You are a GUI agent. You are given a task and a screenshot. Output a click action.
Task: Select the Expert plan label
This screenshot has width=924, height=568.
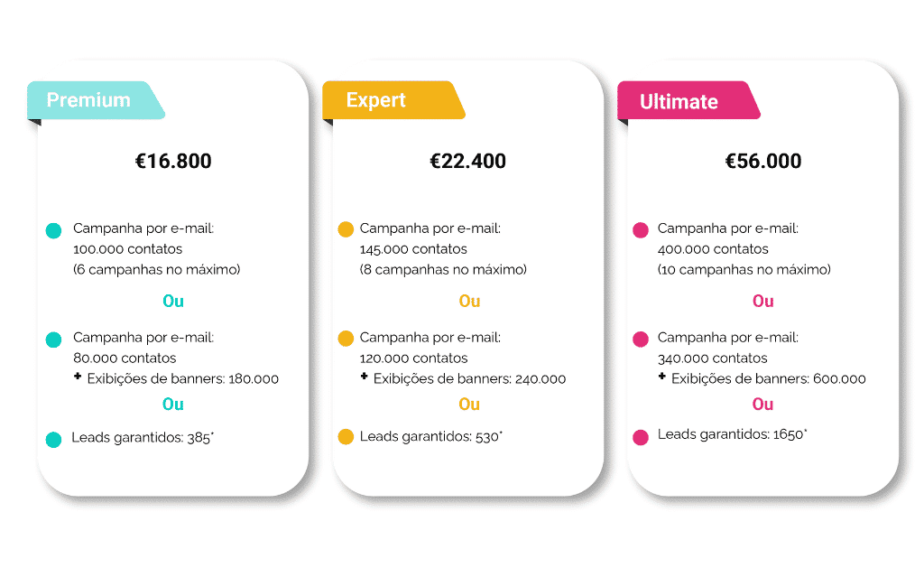pos(376,100)
